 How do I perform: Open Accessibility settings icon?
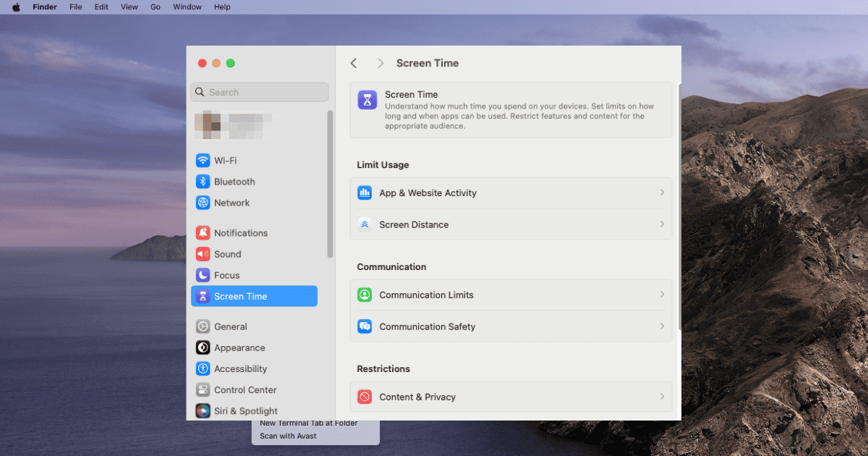point(203,369)
